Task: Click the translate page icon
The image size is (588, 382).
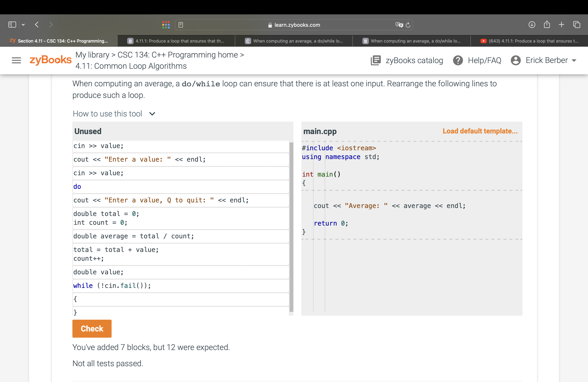Action: click(x=399, y=25)
